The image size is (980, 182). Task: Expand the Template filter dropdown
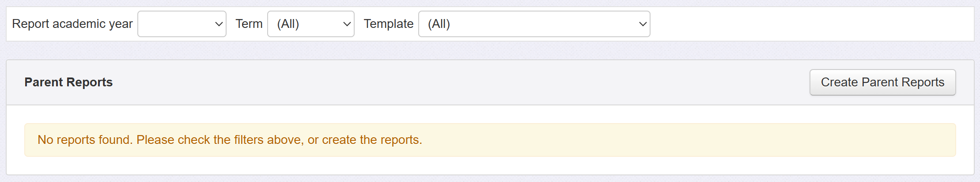tap(534, 24)
